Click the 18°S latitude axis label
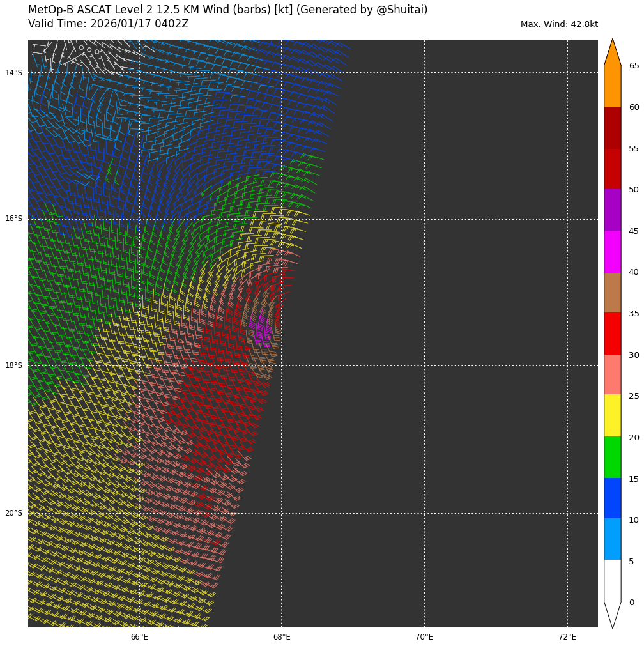This screenshot has height=646, width=644. pyautogui.click(x=13, y=365)
